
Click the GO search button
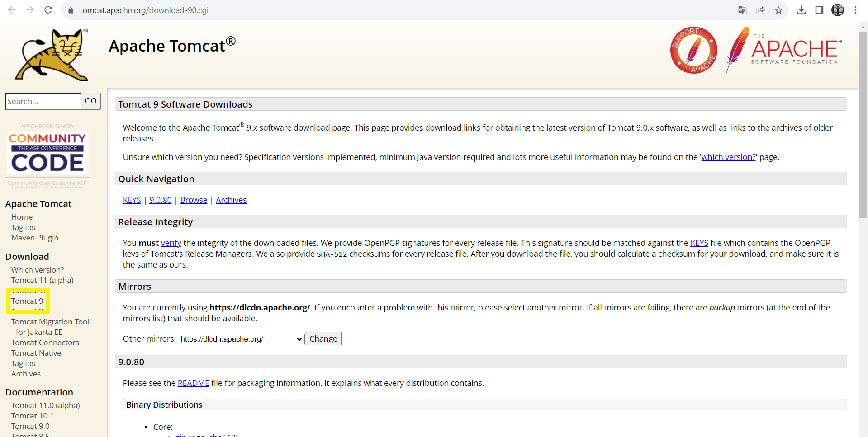90,101
